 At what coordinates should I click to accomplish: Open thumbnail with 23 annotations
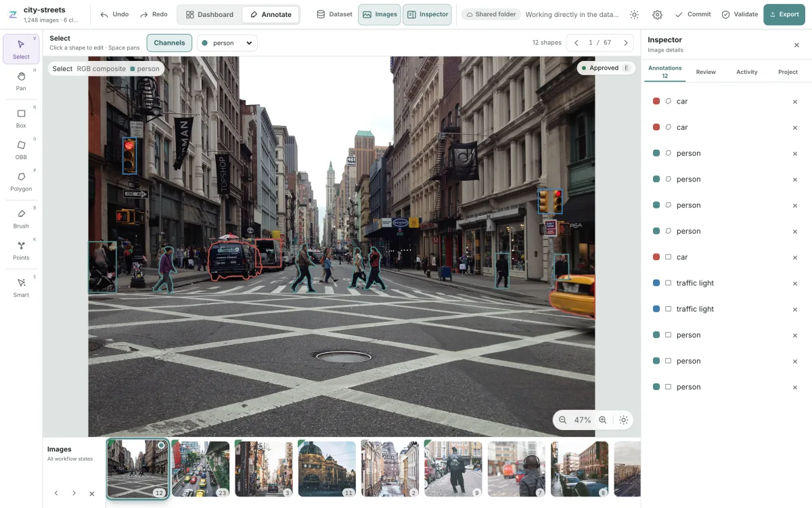201,469
